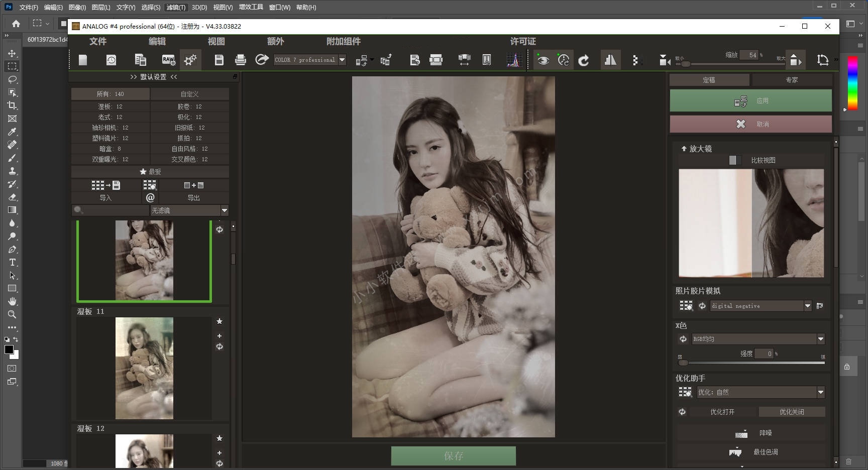
Task: Click the gears settings toolbar icon
Action: pos(190,60)
